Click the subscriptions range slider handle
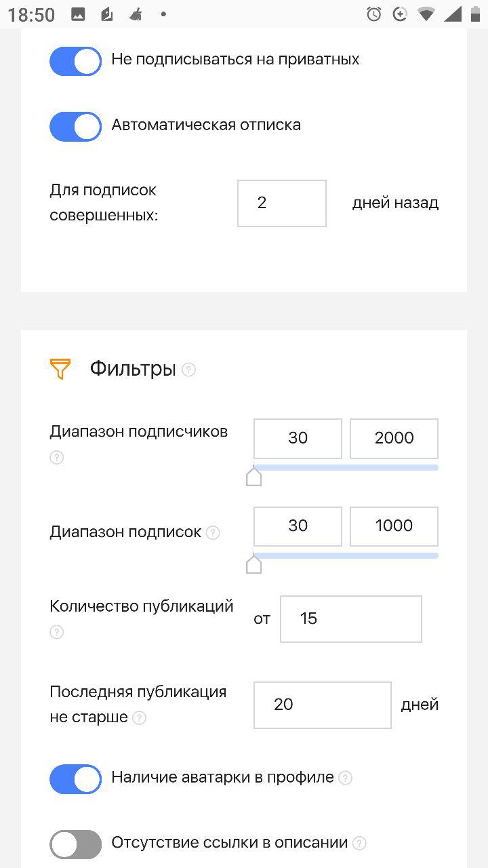The height and width of the screenshot is (868, 488). tap(253, 564)
